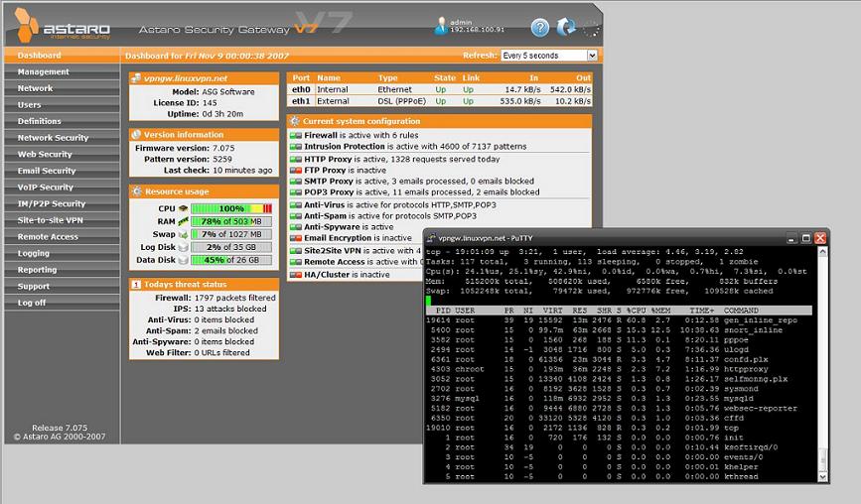
Task: Click Log off in the sidebar
Action: tap(62, 303)
